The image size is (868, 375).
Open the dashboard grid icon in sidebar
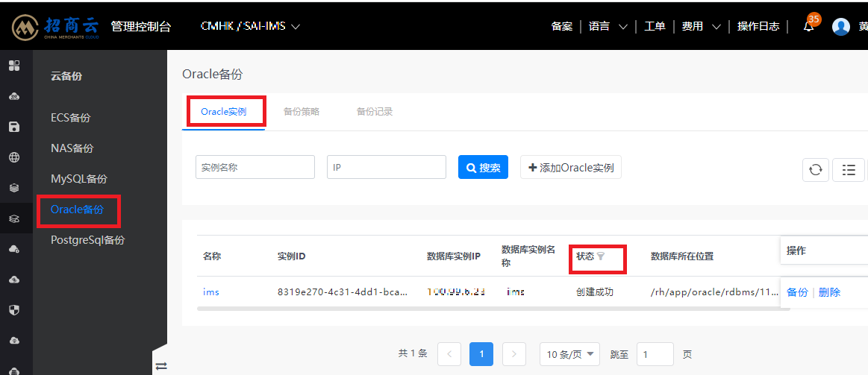14,66
